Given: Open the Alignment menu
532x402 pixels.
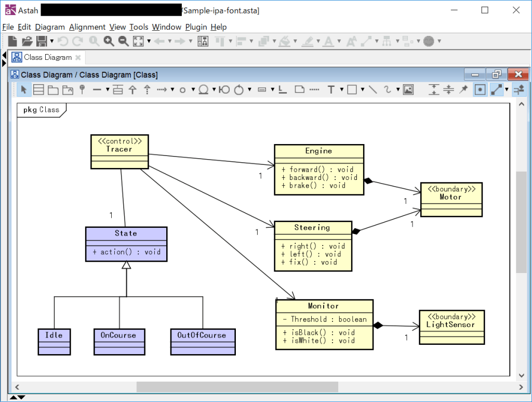Looking at the screenshot, I should [87, 27].
